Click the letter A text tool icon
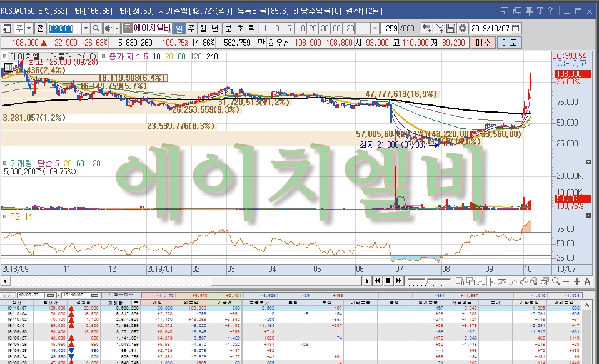The width and height of the screenshot is (599, 364). pyautogui.click(x=588, y=281)
